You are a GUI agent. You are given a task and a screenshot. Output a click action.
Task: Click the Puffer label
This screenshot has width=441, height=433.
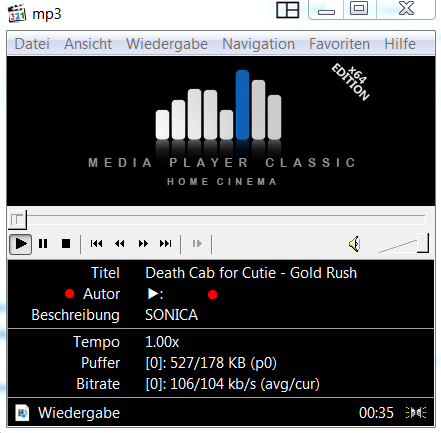point(100,363)
